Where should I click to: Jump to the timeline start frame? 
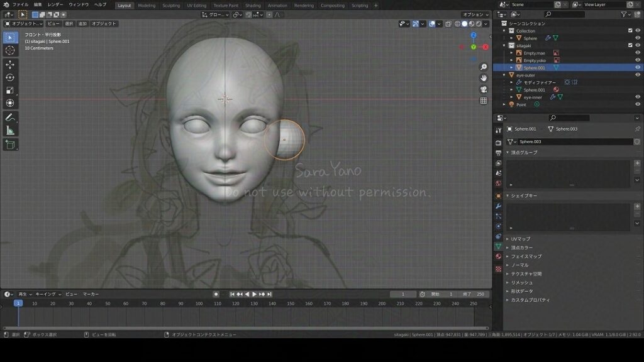tap(232, 294)
